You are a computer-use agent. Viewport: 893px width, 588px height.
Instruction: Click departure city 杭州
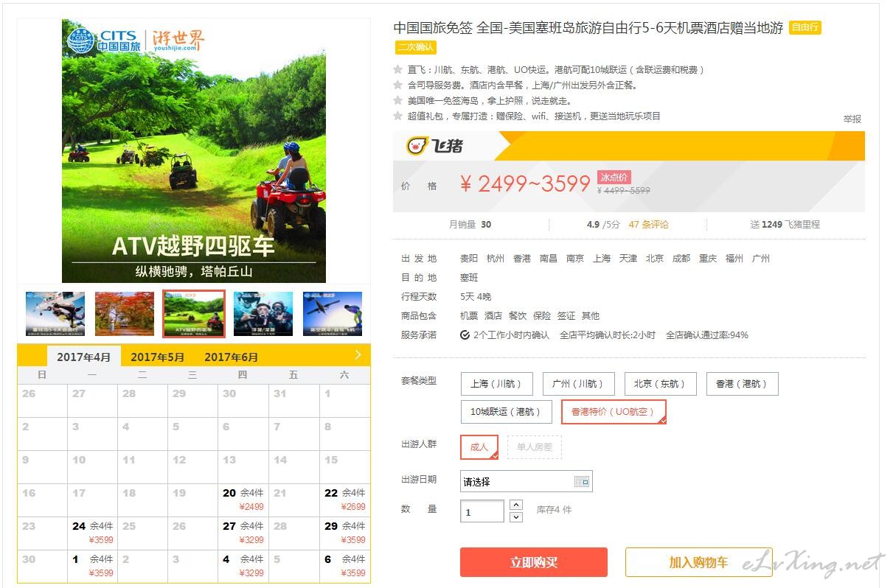(x=496, y=259)
